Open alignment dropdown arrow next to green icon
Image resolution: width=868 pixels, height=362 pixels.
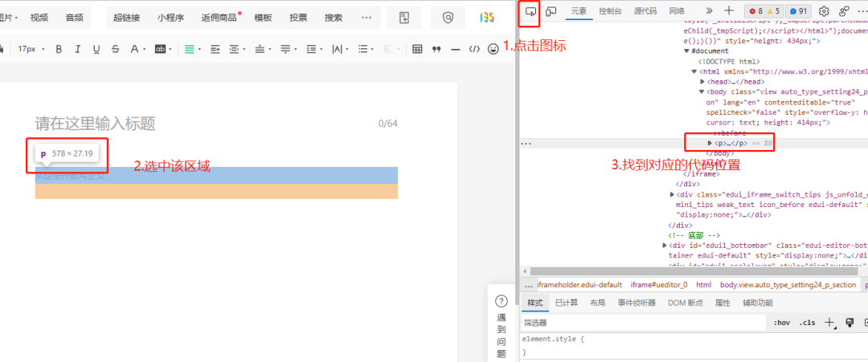coord(199,49)
